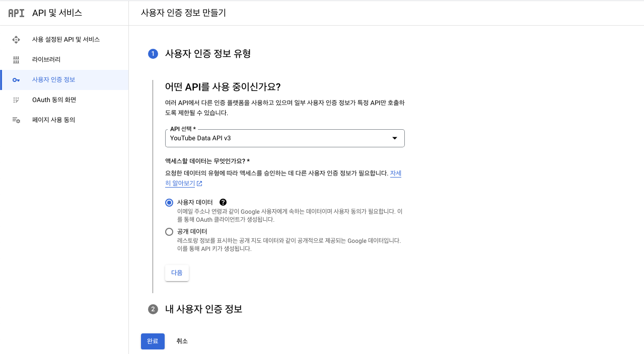This screenshot has height=354, width=644.
Task: Click the 사용자 데이터 description text
Action: [x=290, y=216]
